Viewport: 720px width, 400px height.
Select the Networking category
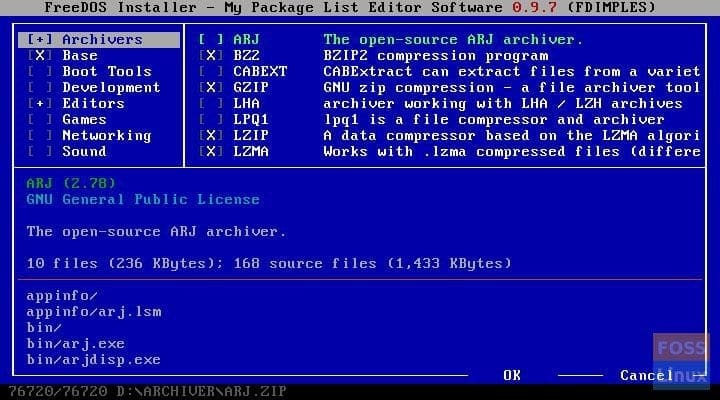[x=107, y=136]
